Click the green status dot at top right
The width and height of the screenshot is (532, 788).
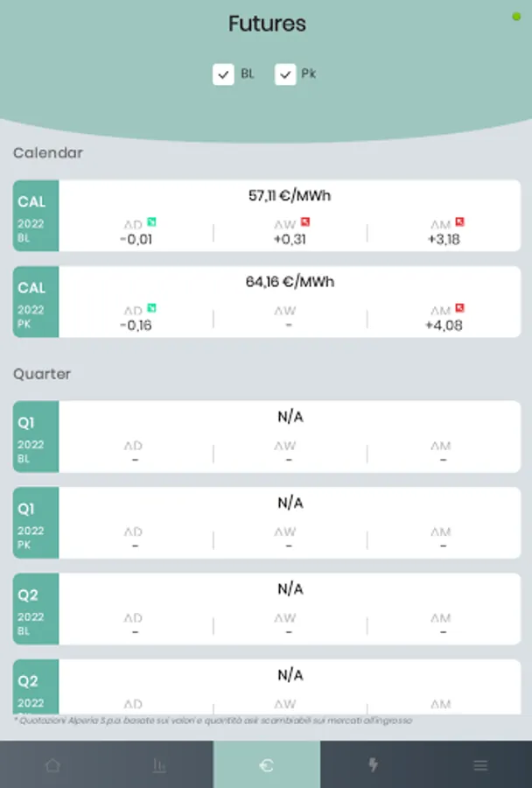(516, 17)
